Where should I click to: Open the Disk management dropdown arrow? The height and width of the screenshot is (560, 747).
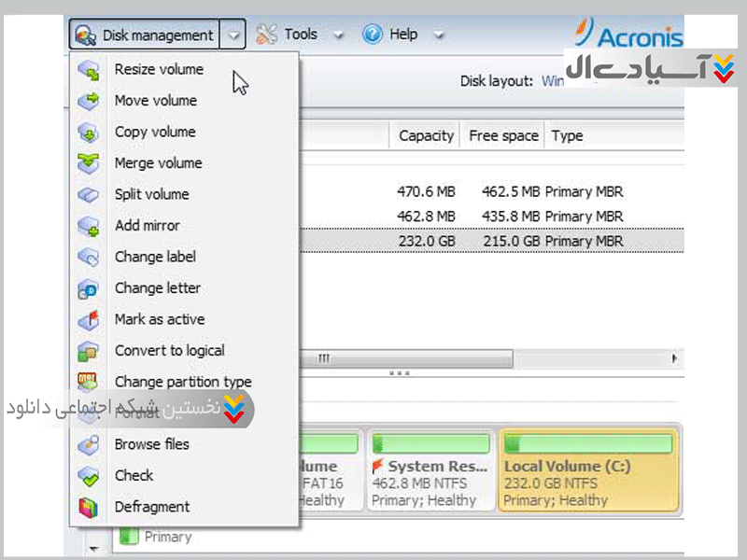pos(233,35)
